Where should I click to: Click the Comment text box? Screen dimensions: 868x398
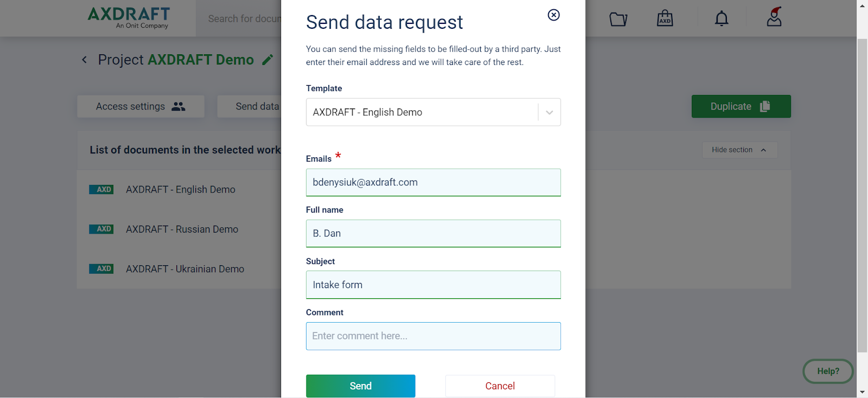point(433,336)
